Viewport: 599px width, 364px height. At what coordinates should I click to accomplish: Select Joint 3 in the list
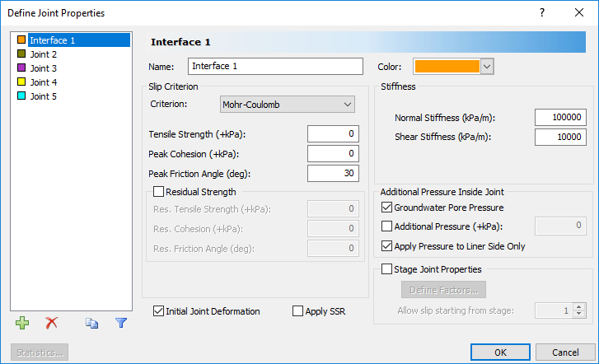(43, 68)
